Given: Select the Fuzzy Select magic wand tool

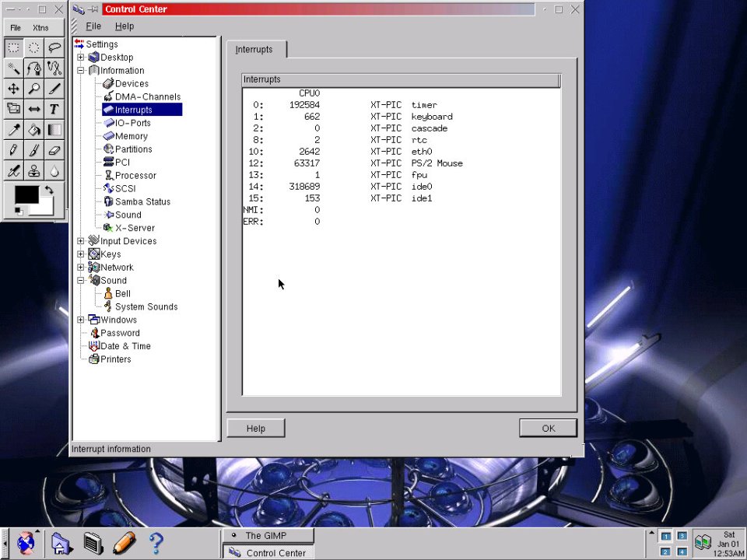Looking at the screenshot, I should pyautogui.click(x=13, y=68).
